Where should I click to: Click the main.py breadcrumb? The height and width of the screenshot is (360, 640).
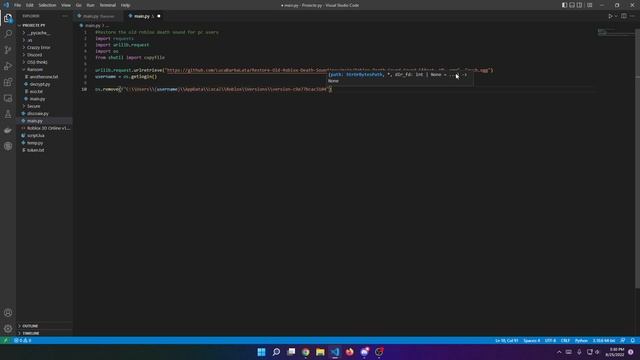tap(93, 25)
